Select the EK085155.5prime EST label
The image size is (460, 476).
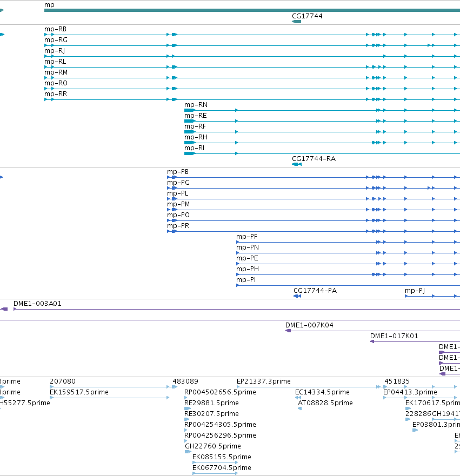pyautogui.click(x=222, y=457)
